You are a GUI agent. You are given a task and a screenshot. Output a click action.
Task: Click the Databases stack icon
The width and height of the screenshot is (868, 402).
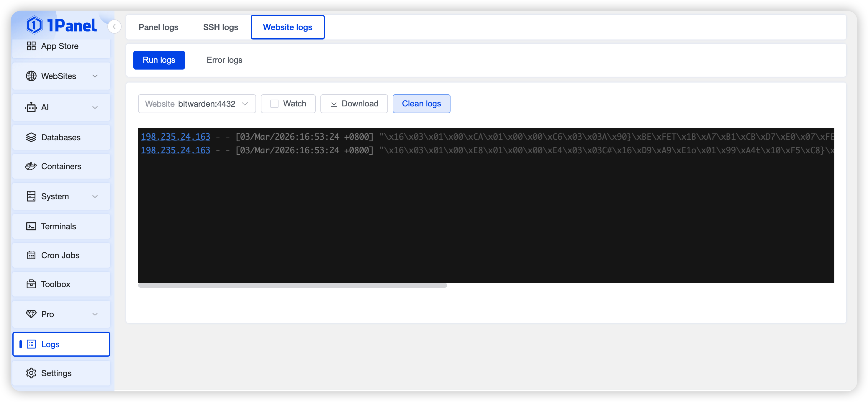pyautogui.click(x=31, y=137)
